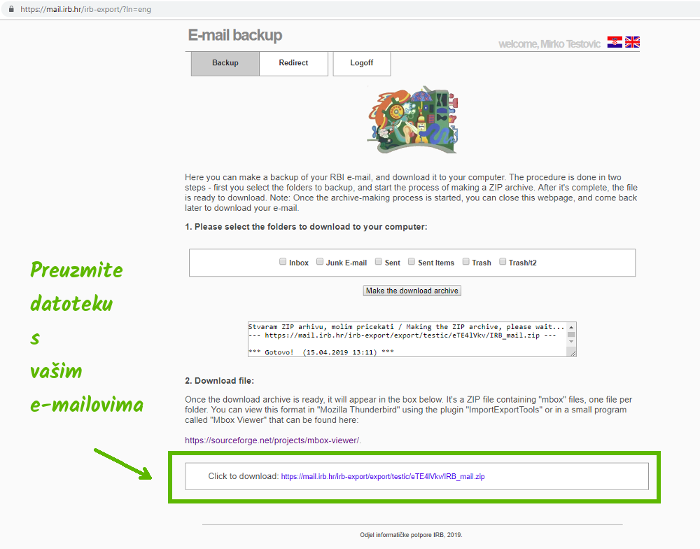Select the Logoff tab

click(362, 63)
